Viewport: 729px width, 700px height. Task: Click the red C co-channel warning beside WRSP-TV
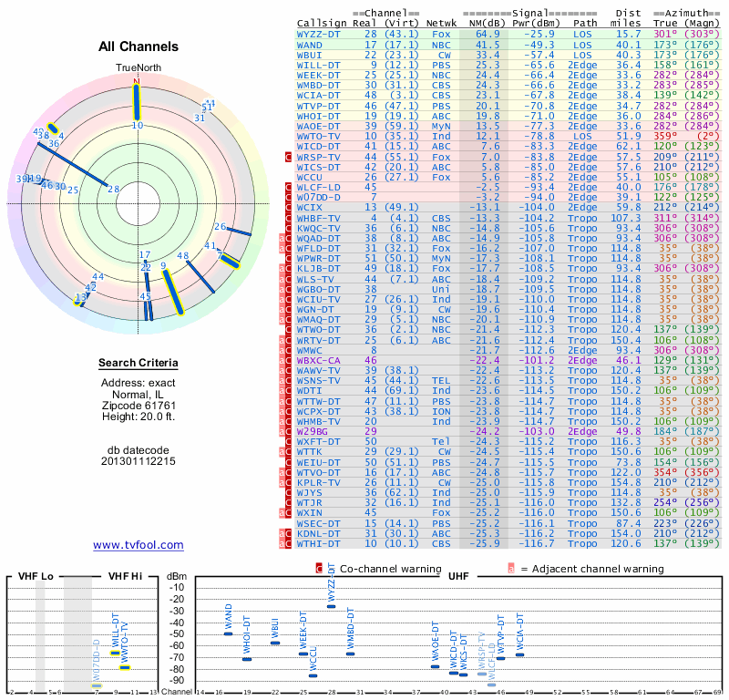(x=288, y=157)
